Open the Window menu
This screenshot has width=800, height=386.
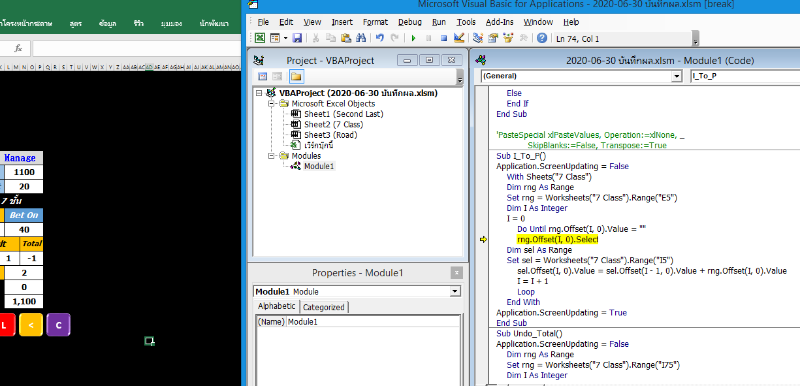click(x=538, y=22)
